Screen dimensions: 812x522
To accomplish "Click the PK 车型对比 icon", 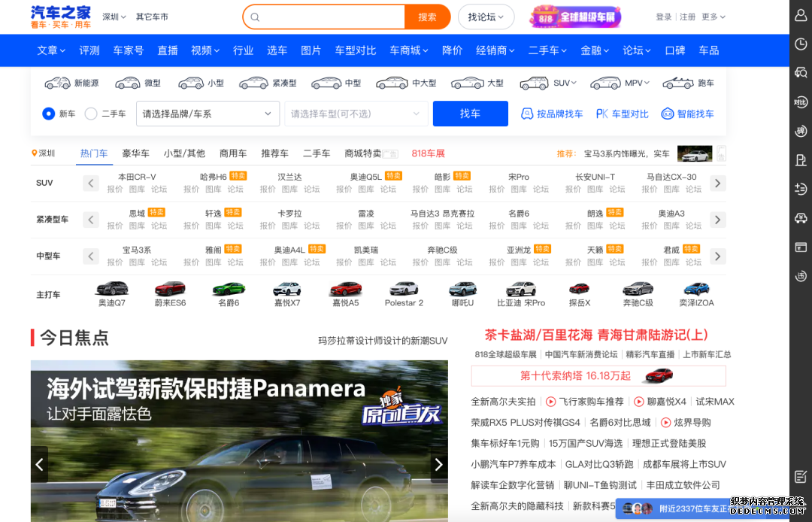I will pyautogui.click(x=601, y=113).
